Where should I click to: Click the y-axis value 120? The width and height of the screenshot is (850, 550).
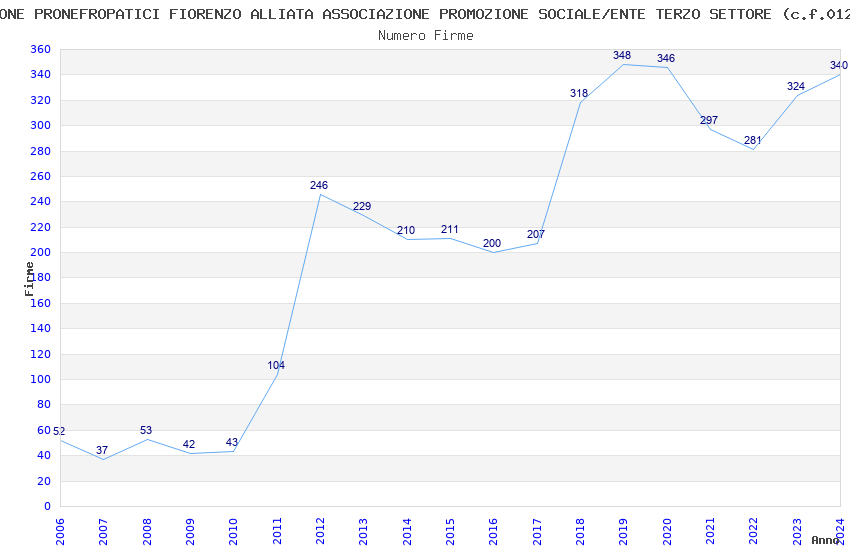tap(41, 354)
